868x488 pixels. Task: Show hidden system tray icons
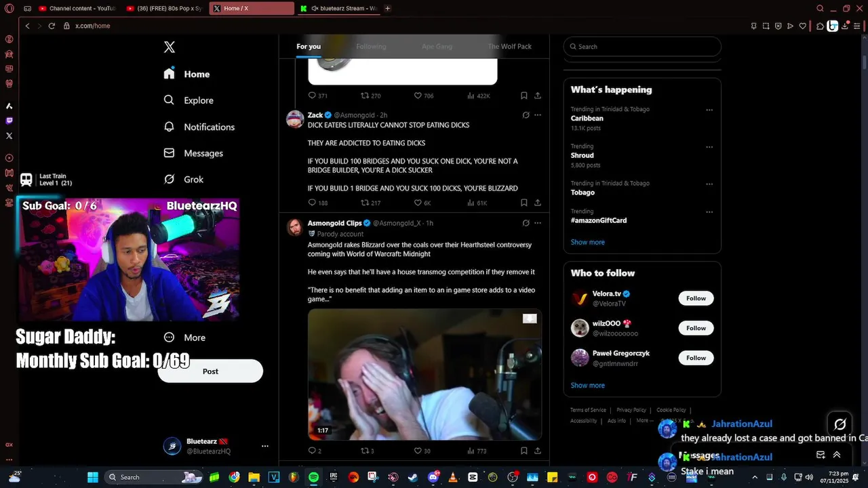point(755,477)
